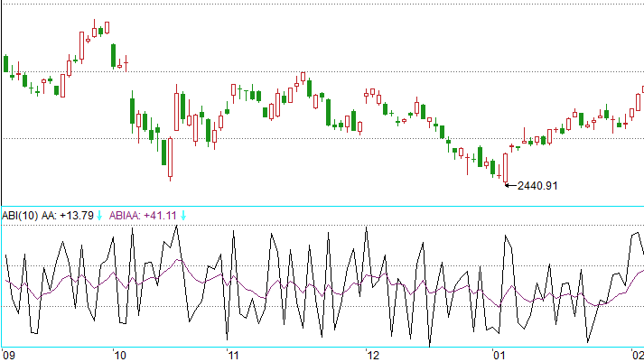
Task: Click the '01 time axis label
Action: click(x=499, y=355)
